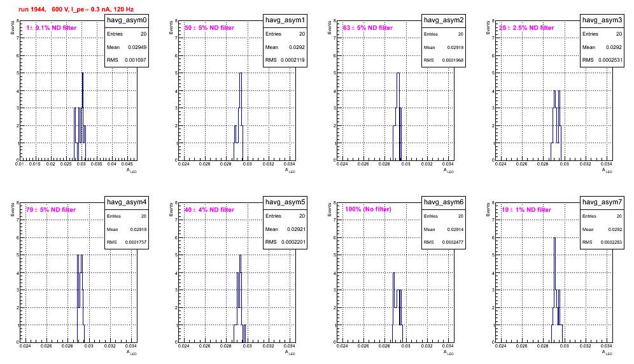This screenshot has height=364, width=634.
Task: Select the RMS value 0.0002477
Action: coord(453,242)
